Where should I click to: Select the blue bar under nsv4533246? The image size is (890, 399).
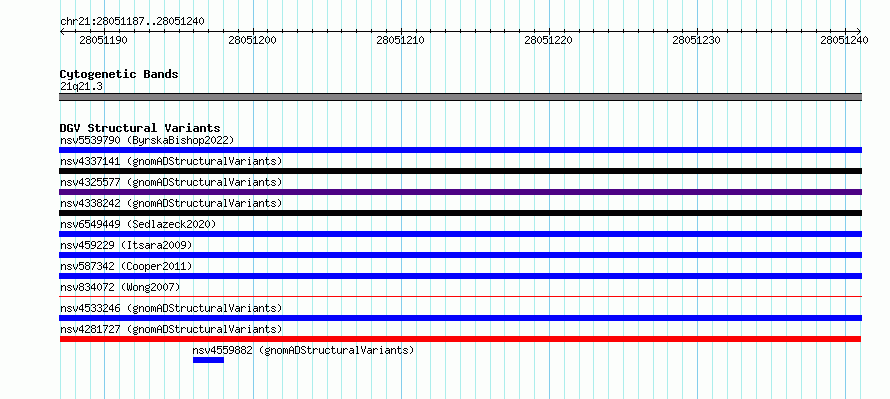pyautogui.click(x=460, y=318)
